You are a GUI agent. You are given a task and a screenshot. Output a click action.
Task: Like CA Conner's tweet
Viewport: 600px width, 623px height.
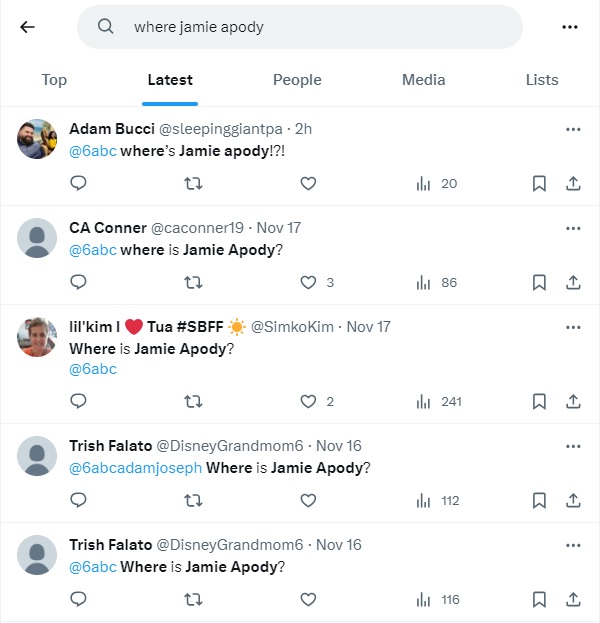308,282
